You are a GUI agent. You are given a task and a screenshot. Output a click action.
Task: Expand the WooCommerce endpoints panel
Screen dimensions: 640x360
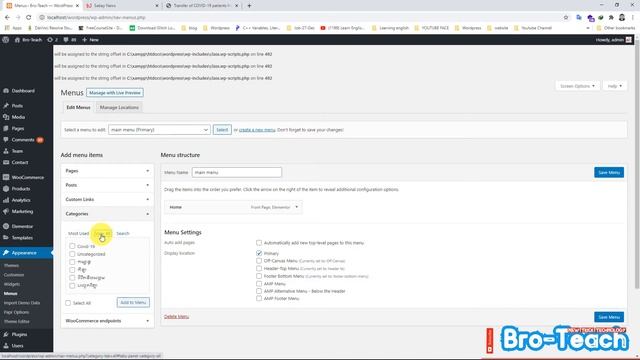107,321
